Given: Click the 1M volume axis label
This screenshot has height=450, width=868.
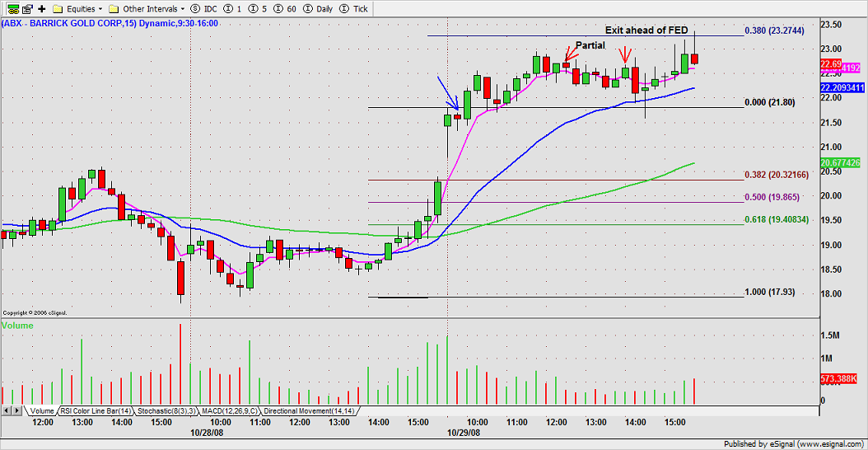Looking at the screenshot, I should tap(827, 359).
